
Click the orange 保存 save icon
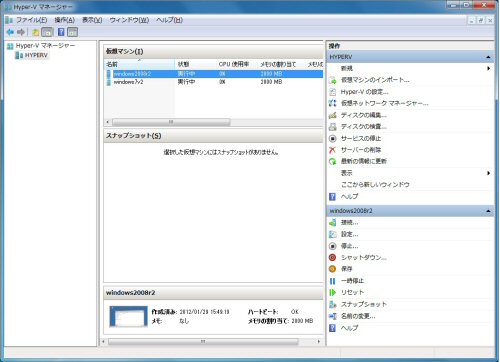coord(332,269)
